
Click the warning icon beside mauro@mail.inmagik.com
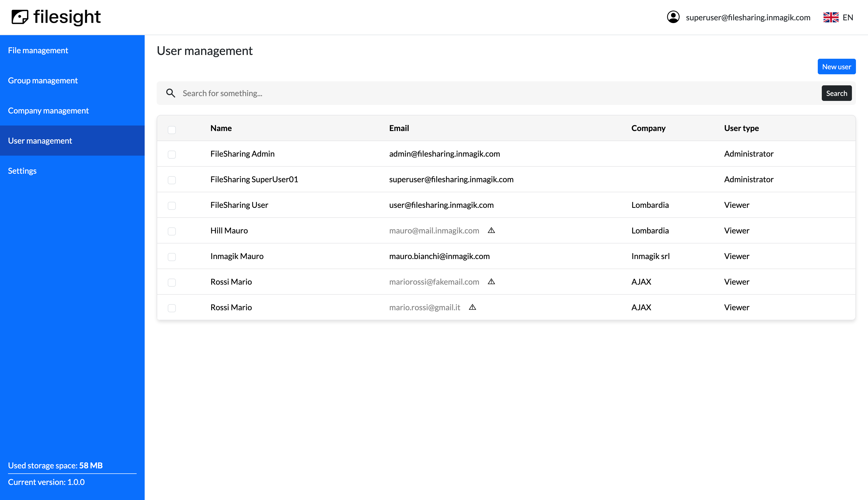coord(491,230)
